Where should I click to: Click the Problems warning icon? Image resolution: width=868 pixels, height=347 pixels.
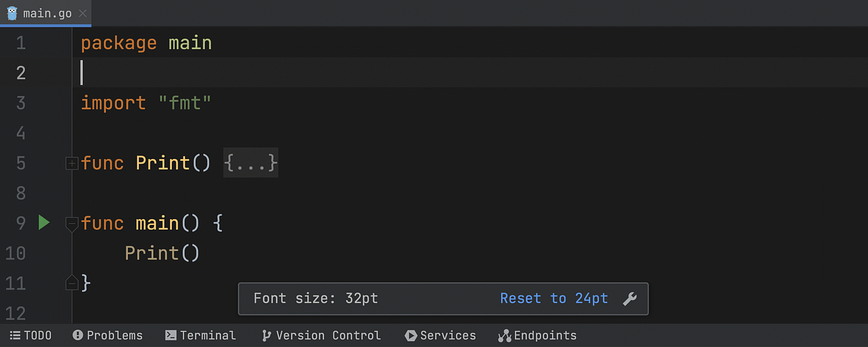click(x=78, y=335)
